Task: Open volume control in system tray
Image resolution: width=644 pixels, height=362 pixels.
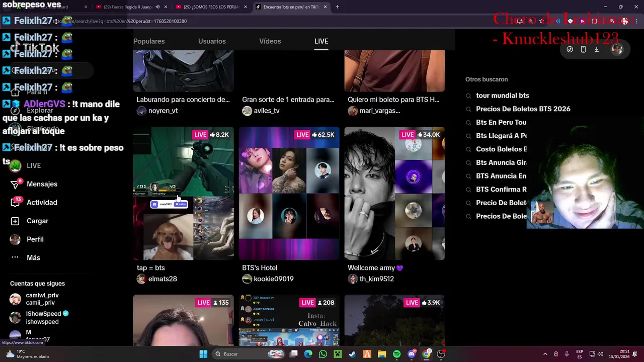Action: [601, 354]
